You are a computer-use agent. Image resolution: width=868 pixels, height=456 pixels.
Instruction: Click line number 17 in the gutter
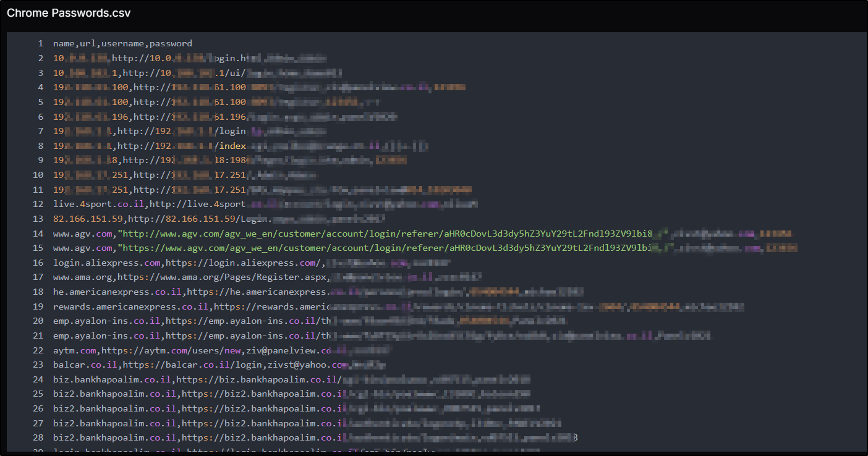click(x=38, y=277)
